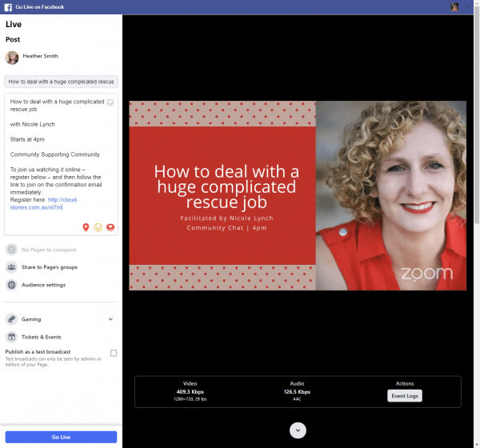Open Audience settings option
This screenshot has height=448, width=480.
(44, 285)
